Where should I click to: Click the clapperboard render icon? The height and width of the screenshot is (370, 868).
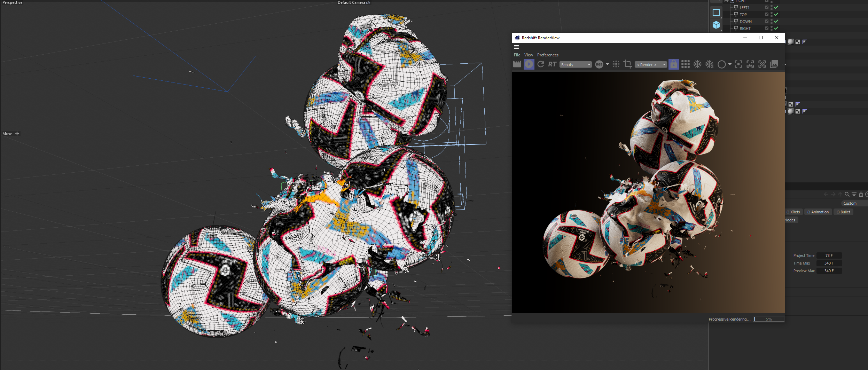point(517,64)
